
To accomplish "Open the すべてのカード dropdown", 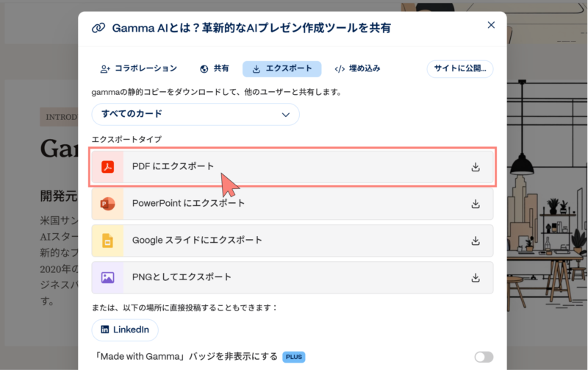I will pos(195,114).
